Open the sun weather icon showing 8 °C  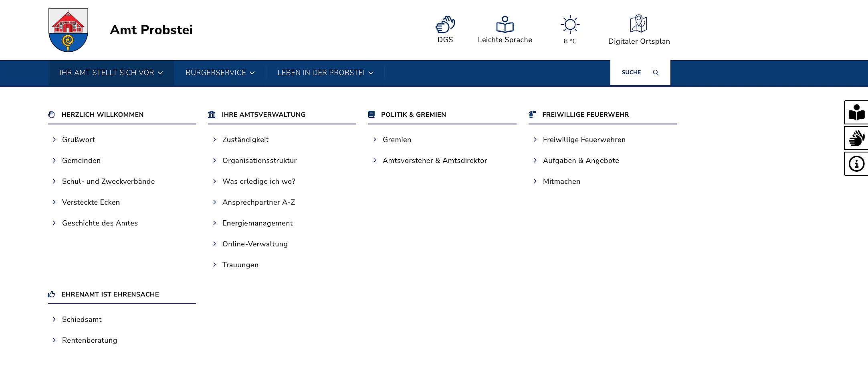tap(570, 24)
